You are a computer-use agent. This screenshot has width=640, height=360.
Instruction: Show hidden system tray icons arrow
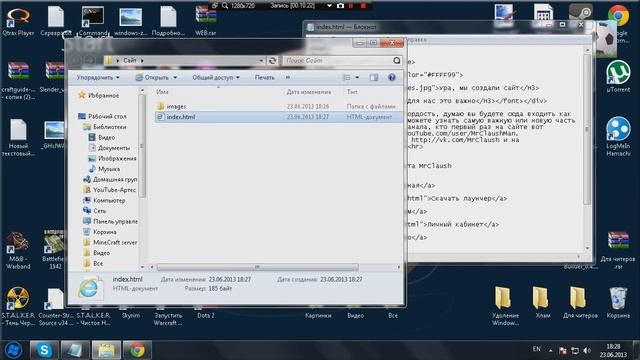click(551, 350)
